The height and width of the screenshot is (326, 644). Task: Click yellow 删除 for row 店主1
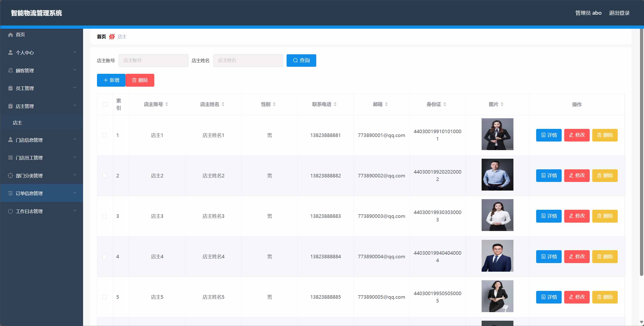pyautogui.click(x=605, y=135)
